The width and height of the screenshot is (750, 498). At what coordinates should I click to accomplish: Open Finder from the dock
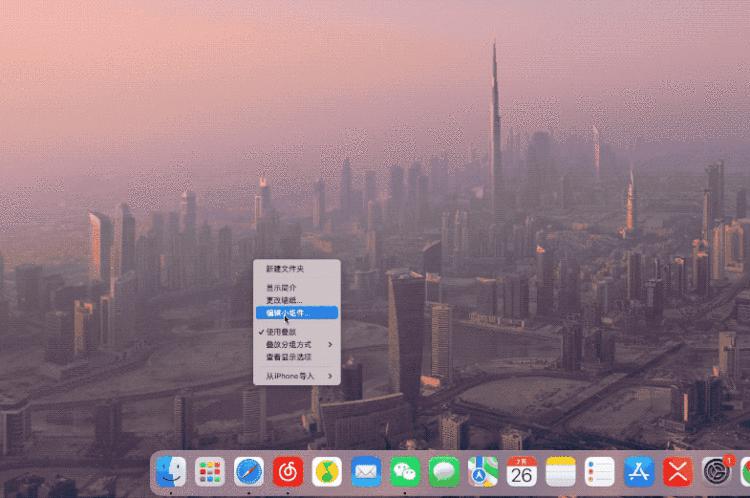pyautogui.click(x=171, y=472)
